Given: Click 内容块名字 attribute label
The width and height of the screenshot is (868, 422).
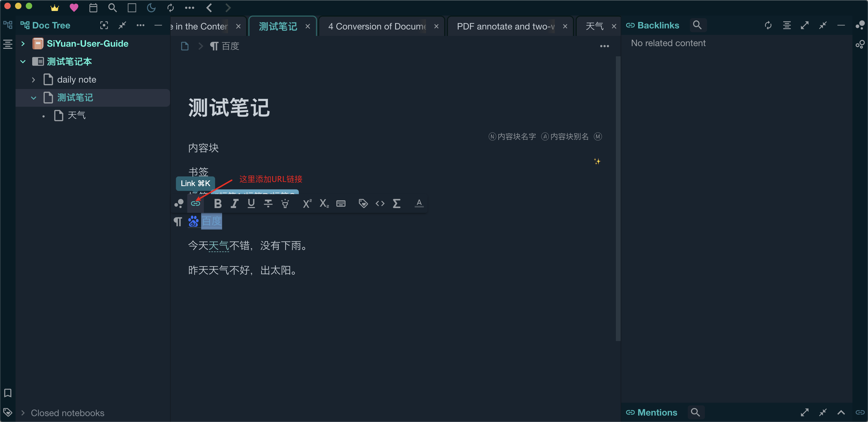Looking at the screenshot, I should 513,136.
